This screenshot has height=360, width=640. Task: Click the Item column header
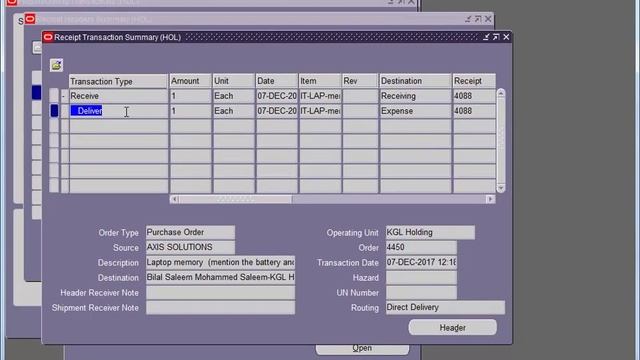pos(320,81)
